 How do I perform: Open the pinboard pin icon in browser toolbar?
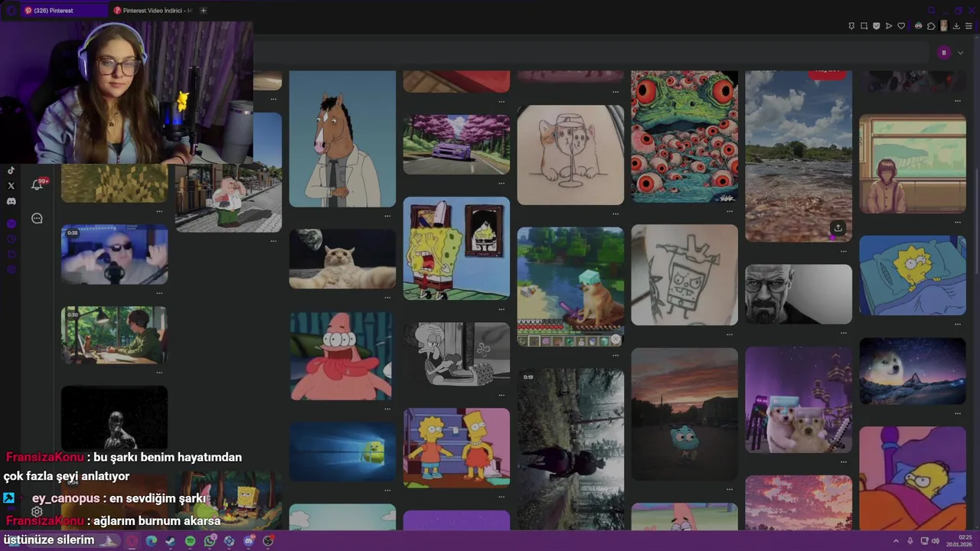[x=851, y=26]
